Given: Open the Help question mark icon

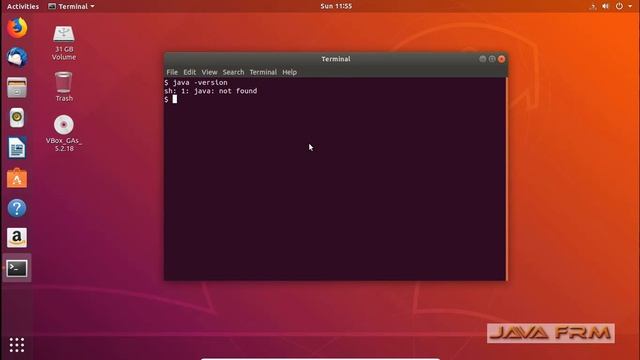Looking at the screenshot, I should [x=17, y=208].
